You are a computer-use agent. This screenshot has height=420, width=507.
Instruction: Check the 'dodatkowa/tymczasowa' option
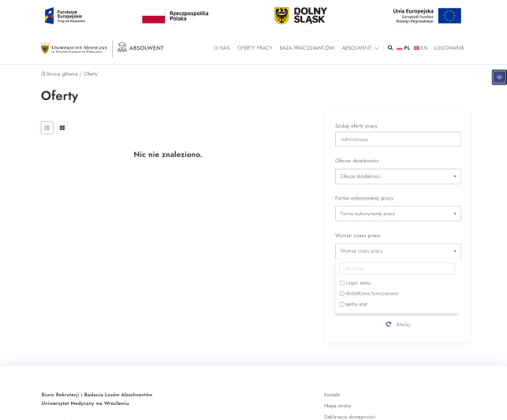click(x=342, y=293)
